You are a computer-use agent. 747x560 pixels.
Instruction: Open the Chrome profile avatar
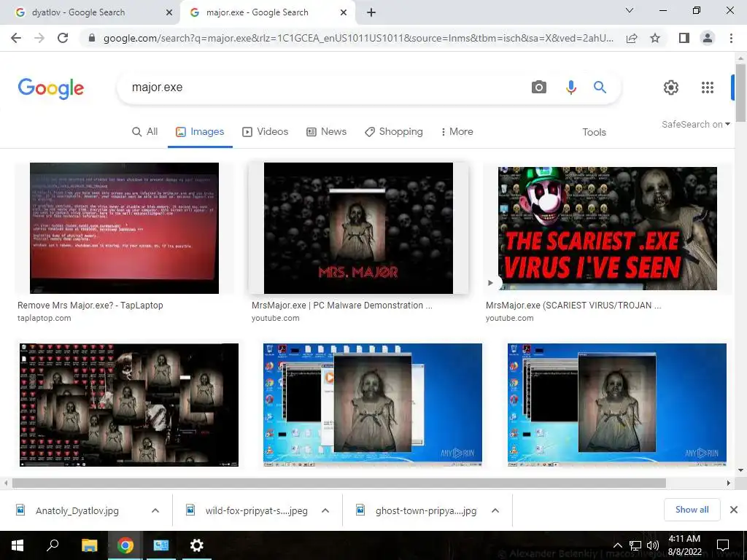pyautogui.click(x=708, y=38)
